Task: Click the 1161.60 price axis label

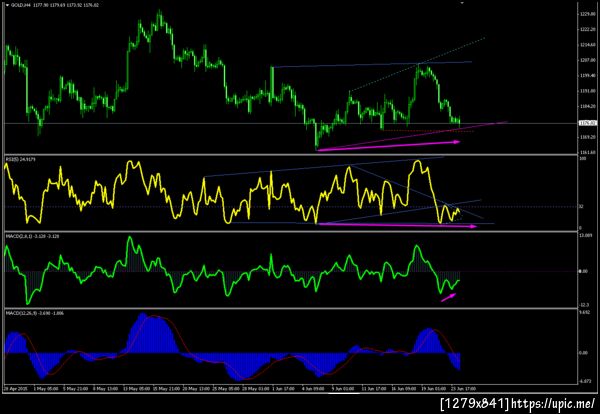Action: point(587,152)
